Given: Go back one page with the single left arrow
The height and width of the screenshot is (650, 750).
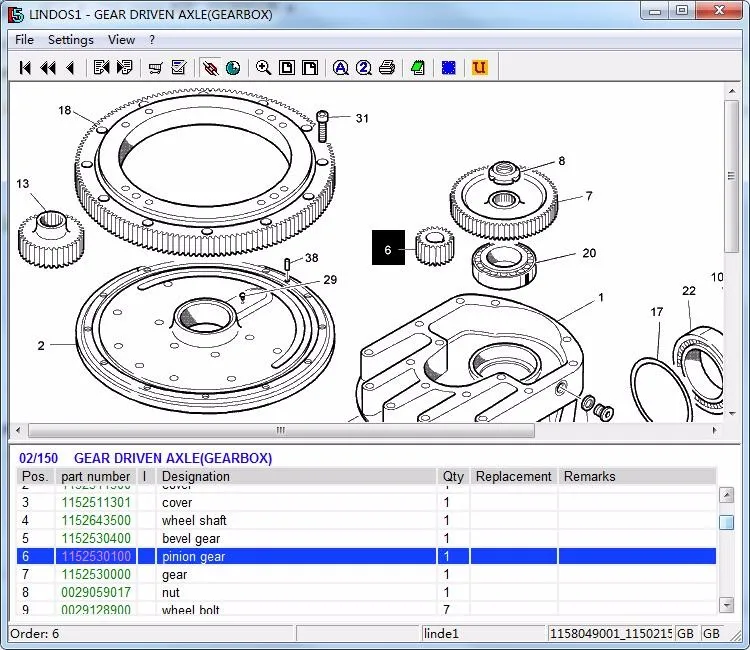Looking at the screenshot, I should click(70, 67).
